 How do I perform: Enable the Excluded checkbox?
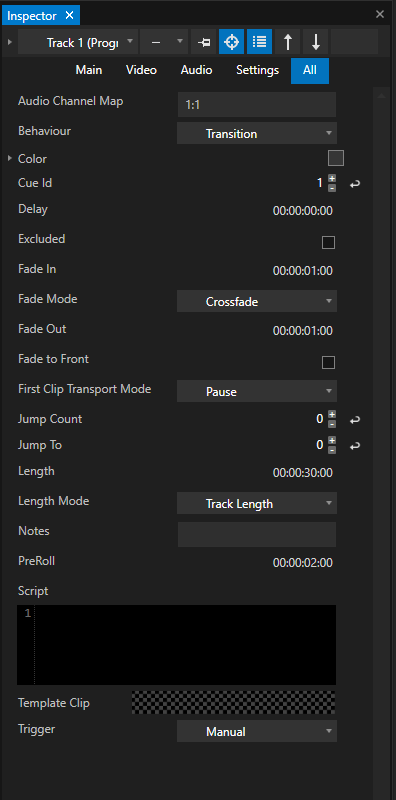tap(328, 242)
